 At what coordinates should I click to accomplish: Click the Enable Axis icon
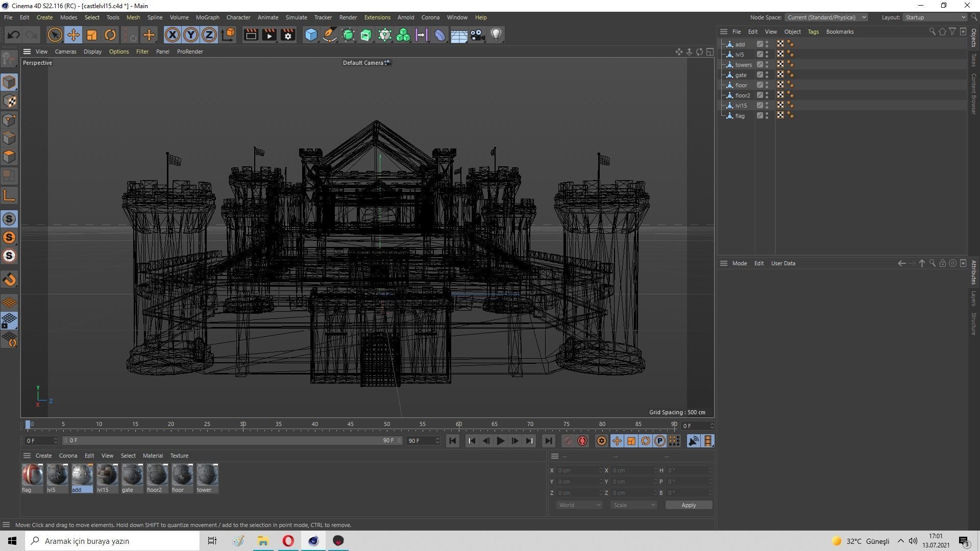click(9, 195)
